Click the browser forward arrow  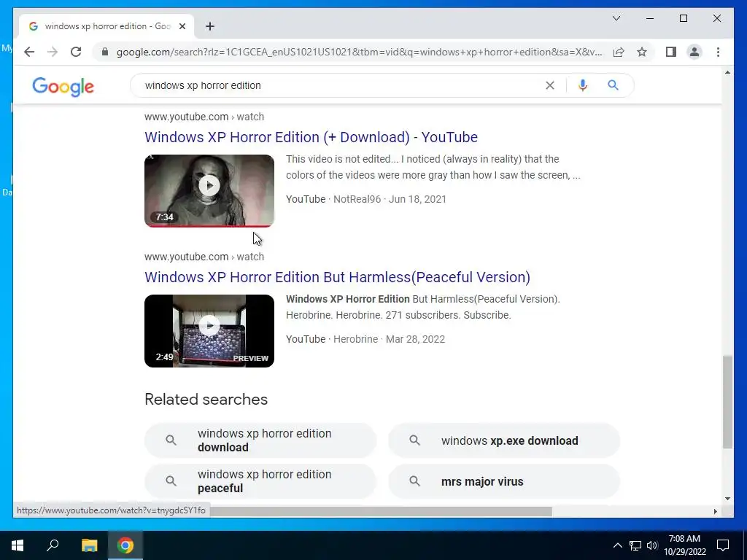coord(53,52)
